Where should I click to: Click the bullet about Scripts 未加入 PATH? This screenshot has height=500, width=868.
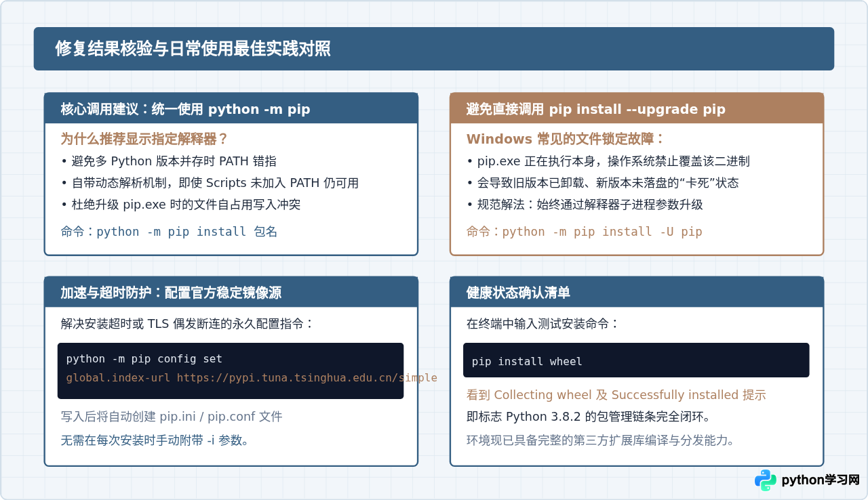tap(210, 183)
